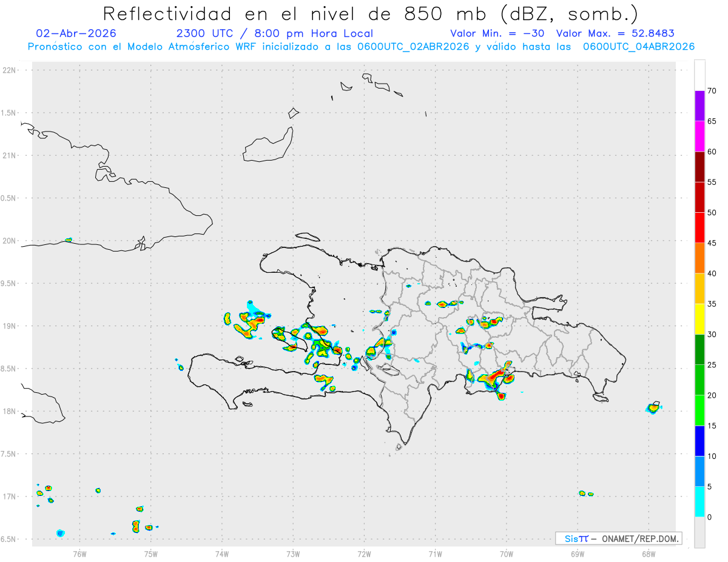Click the magenta 60–65 dBZ color bar segment
Screen dimensions: 728x562
(699, 136)
